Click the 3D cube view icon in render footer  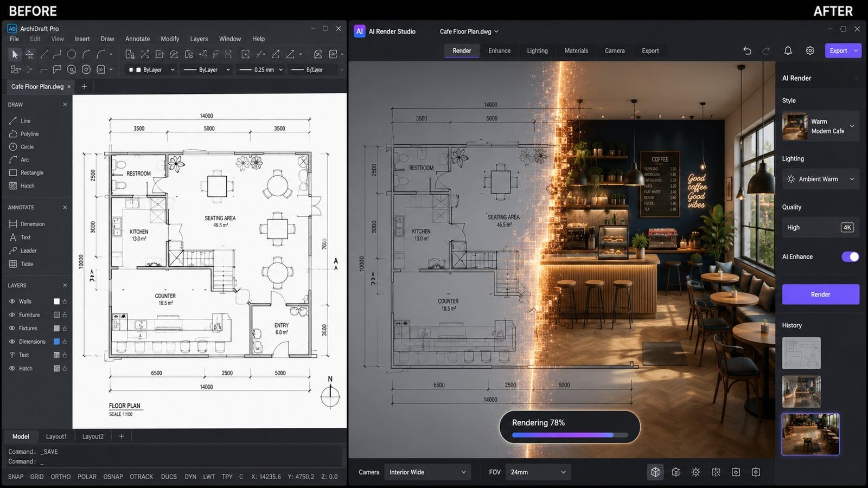click(x=655, y=472)
